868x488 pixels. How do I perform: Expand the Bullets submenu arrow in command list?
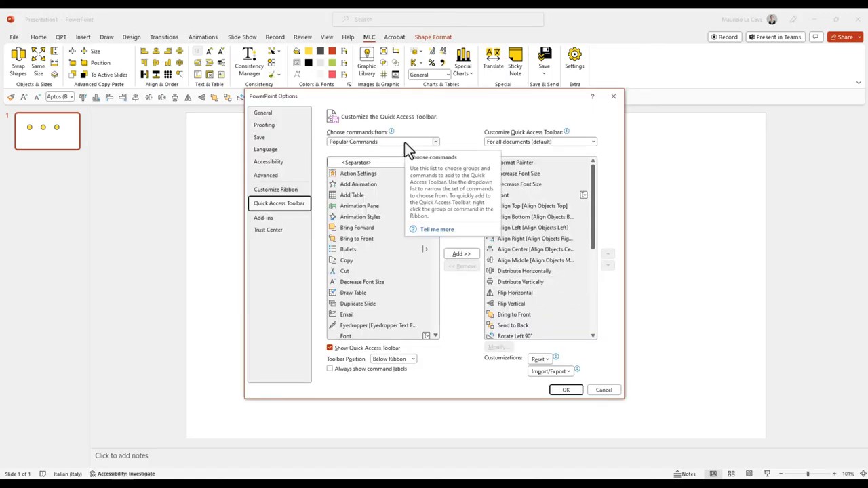click(x=425, y=249)
